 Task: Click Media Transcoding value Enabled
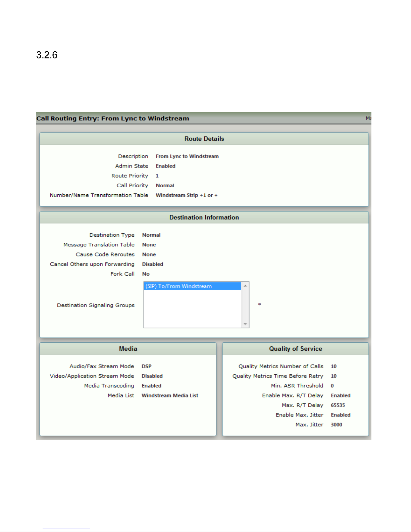coord(151,386)
